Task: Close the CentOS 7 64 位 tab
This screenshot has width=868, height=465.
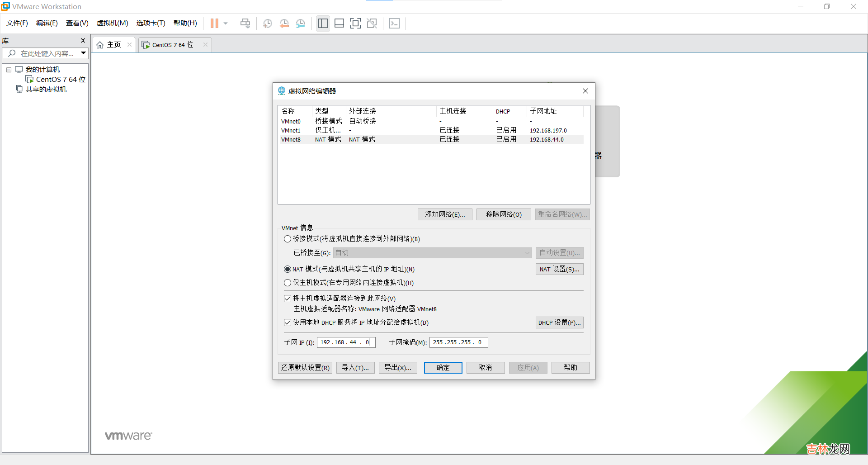Action: 205,45
